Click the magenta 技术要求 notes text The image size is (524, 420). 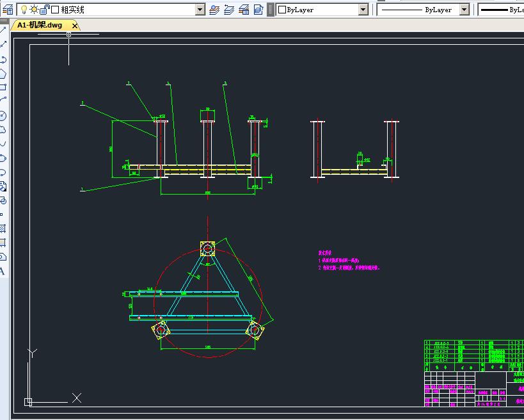point(349,261)
